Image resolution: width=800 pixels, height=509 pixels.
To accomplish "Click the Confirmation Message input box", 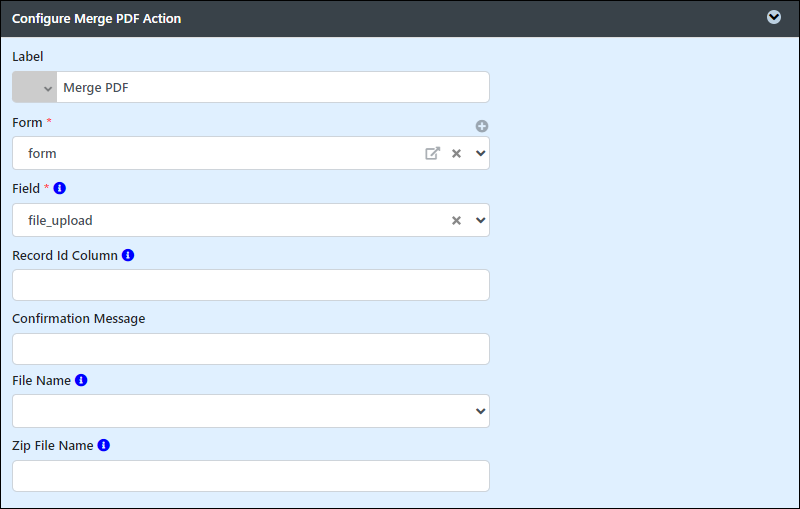I will pyautogui.click(x=251, y=349).
